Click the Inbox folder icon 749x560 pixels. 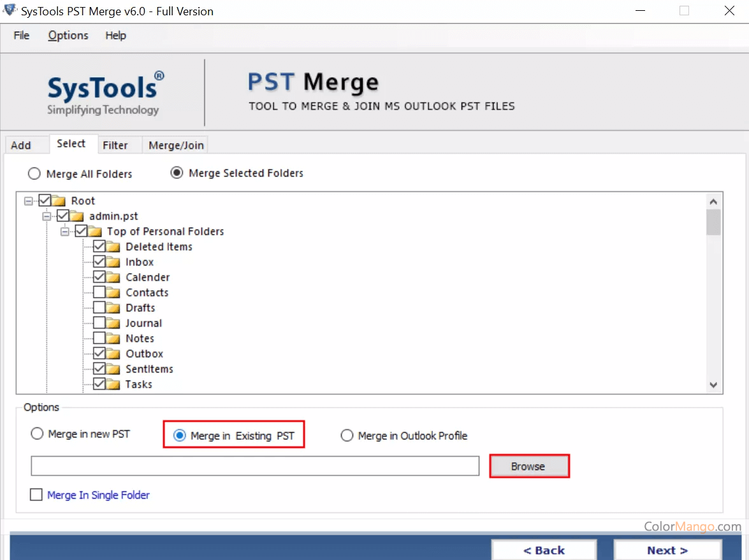click(x=113, y=262)
